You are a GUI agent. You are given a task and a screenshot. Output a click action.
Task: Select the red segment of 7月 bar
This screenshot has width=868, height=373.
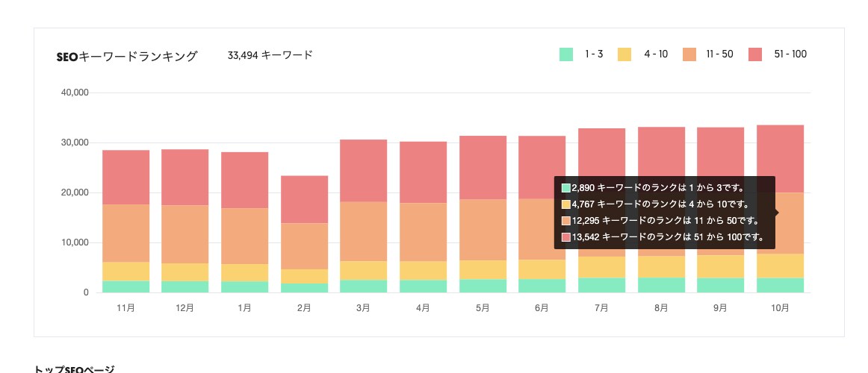[602, 152]
